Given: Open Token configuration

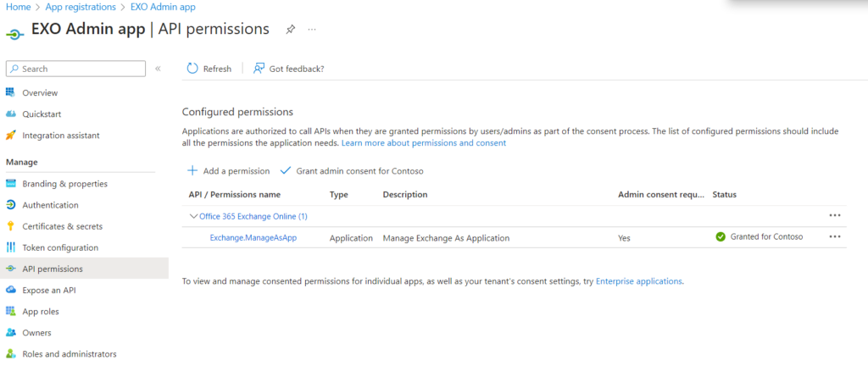Looking at the screenshot, I should [60, 247].
